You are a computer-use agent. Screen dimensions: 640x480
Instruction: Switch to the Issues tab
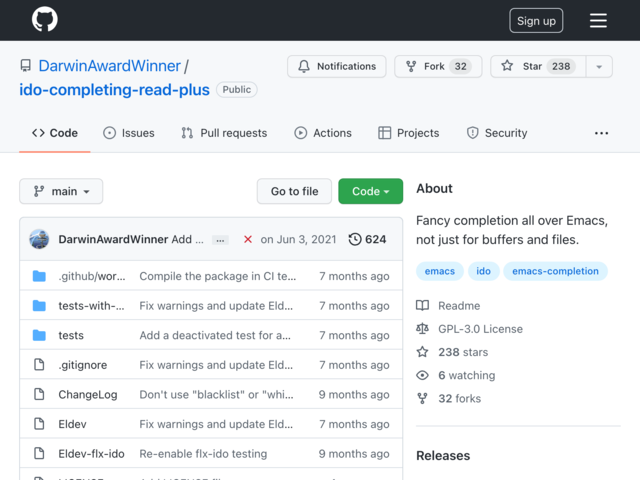pyautogui.click(x=129, y=133)
